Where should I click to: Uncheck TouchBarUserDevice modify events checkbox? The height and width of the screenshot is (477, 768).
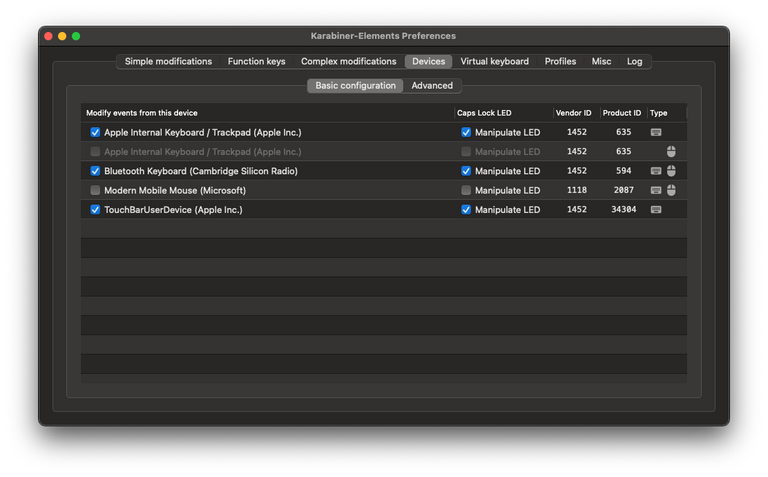pos(95,210)
